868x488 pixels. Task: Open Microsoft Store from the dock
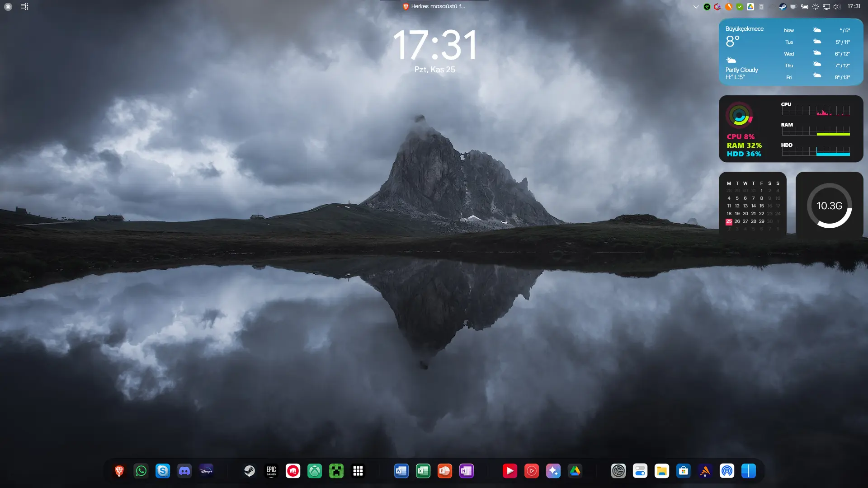(684, 471)
